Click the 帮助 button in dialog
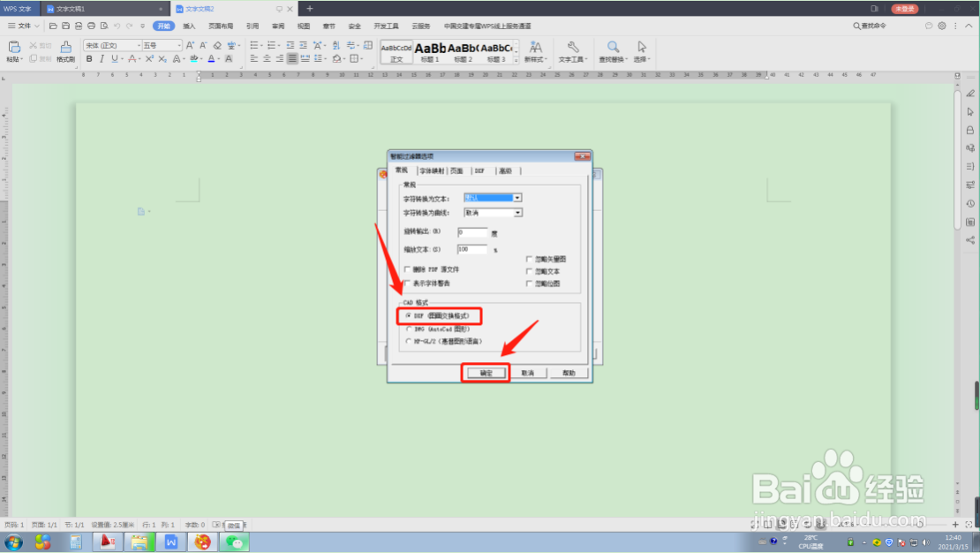 click(569, 373)
